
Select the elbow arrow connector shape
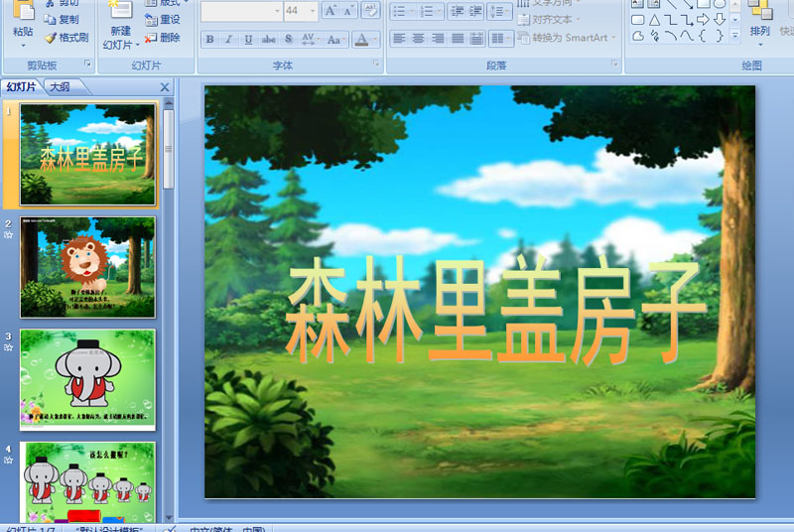point(687,20)
